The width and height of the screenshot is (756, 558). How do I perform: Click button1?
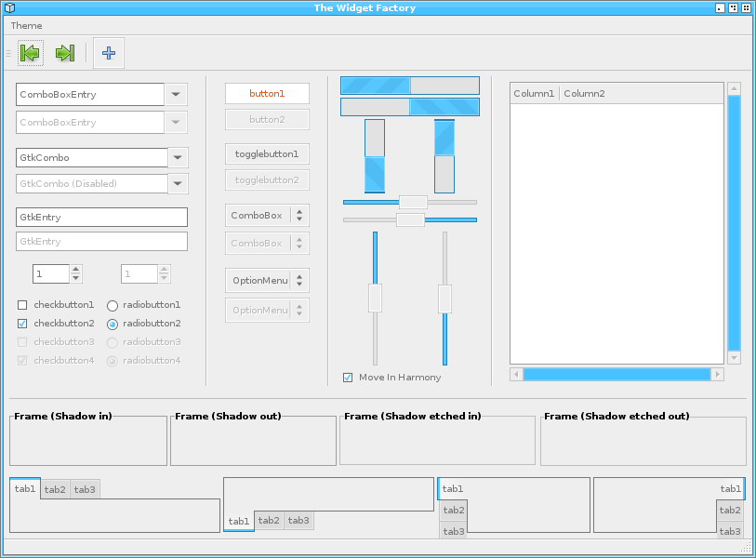[x=267, y=94]
